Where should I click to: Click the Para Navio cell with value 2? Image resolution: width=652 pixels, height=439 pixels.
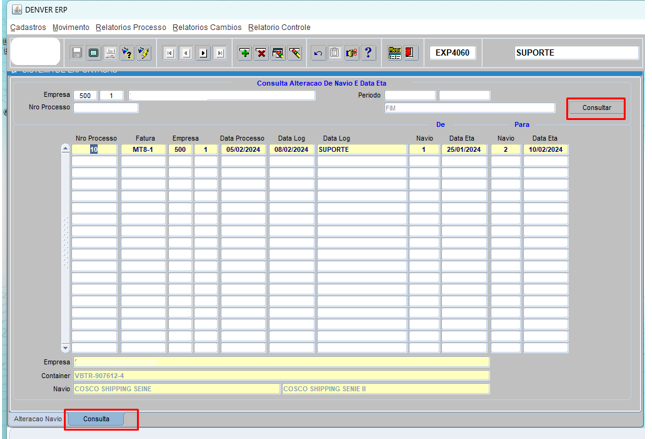[506, 150]
